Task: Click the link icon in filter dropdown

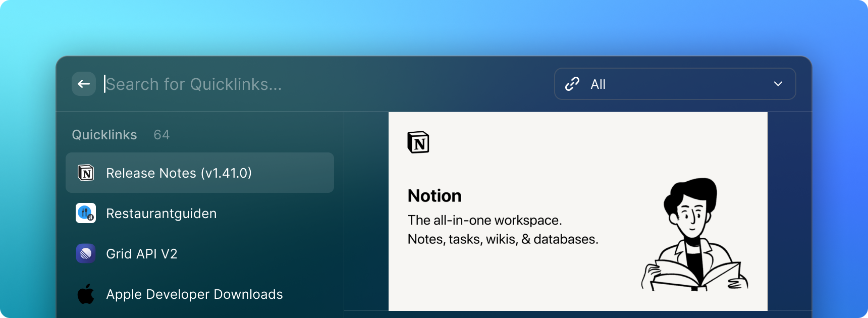Action: (572, 84)
